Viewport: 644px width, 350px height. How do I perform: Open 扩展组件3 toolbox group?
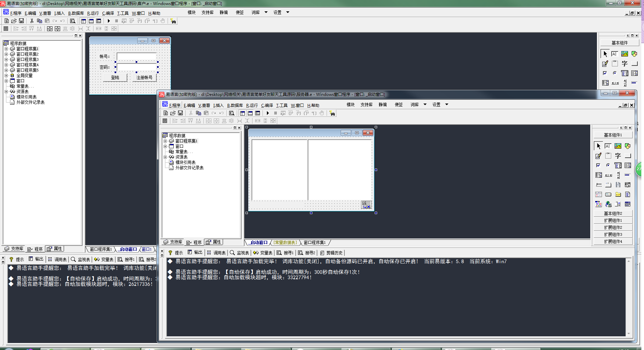(x=613, y=234)
